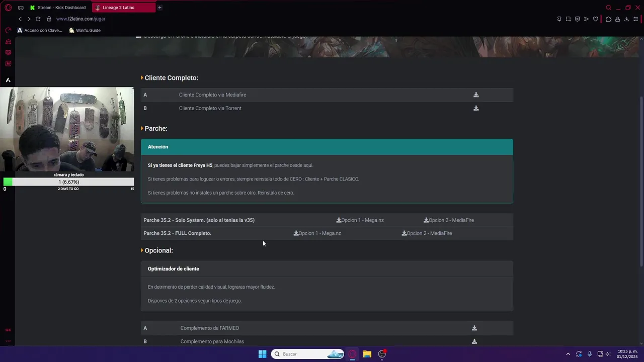Click Parche 35.2 - Solo System label

199,220
